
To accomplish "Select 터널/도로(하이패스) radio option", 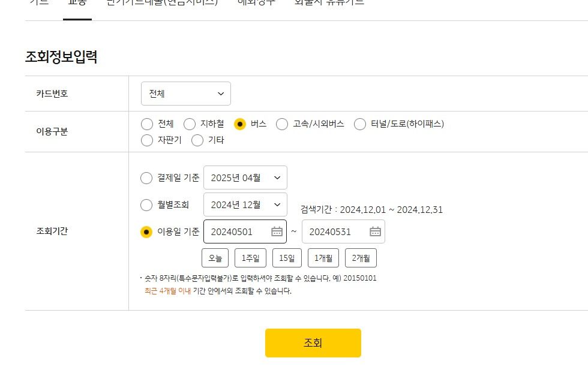I will pyautogui.click(x=360, y=124).
